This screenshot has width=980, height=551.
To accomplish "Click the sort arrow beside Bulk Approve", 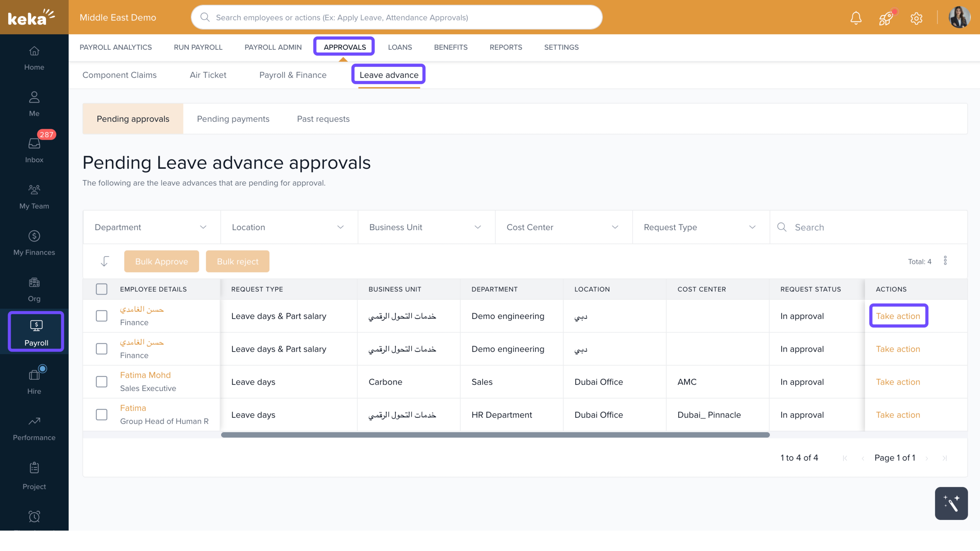I will (105, 261).
